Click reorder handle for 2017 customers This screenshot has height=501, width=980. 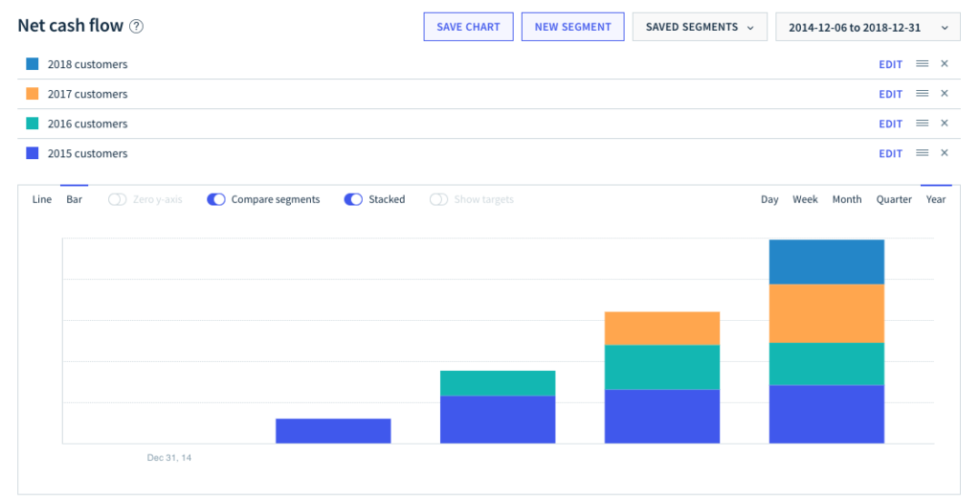pyautogui.click(x=922, y=93)
